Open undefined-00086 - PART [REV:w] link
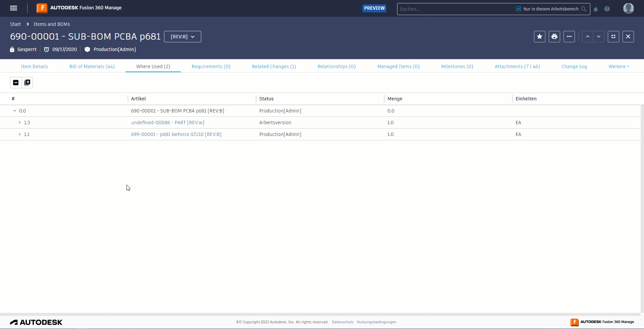644x329 pixels. [168, 123]
